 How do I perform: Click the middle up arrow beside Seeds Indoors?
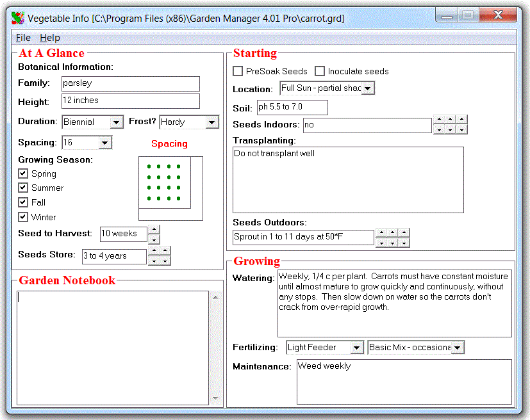[451, 119]
